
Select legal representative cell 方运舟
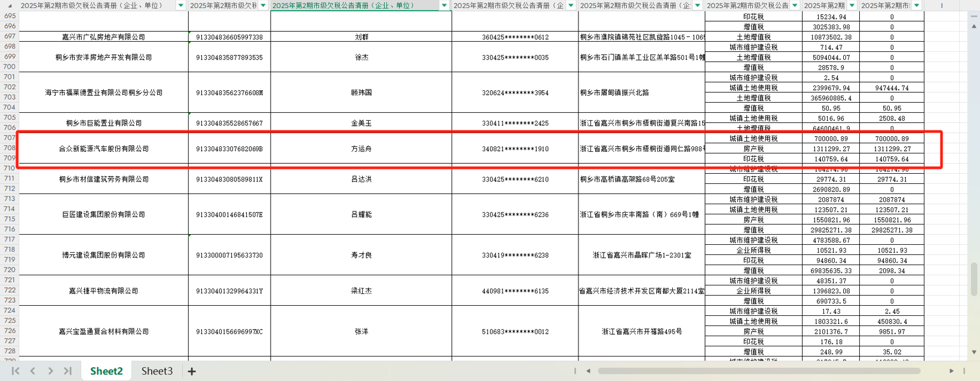pyautogui.click(x=362, y=149)
